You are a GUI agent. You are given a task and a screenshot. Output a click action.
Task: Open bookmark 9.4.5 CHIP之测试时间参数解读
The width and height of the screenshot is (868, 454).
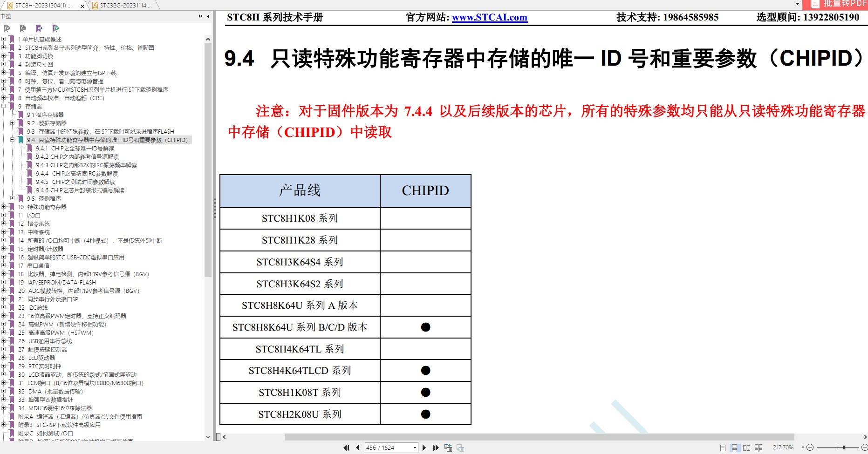coord(75,182)
